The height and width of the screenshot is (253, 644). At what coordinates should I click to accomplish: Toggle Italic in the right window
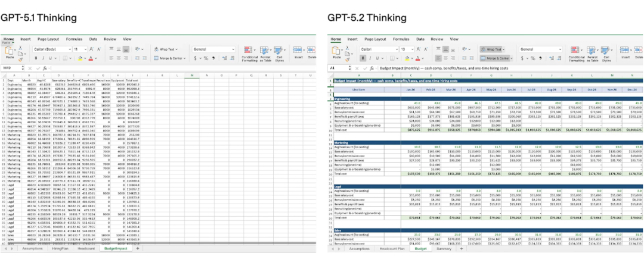370,58
